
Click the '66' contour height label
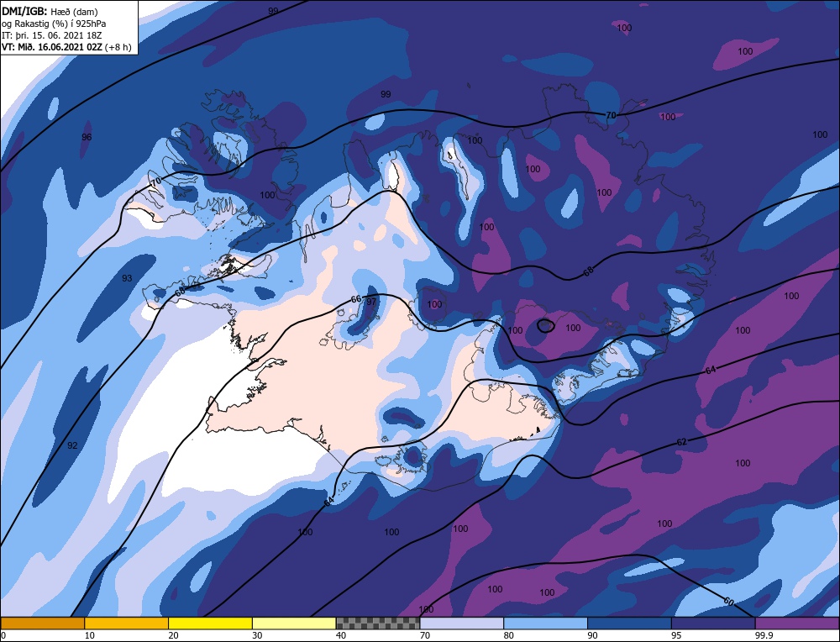coord(355,299)
